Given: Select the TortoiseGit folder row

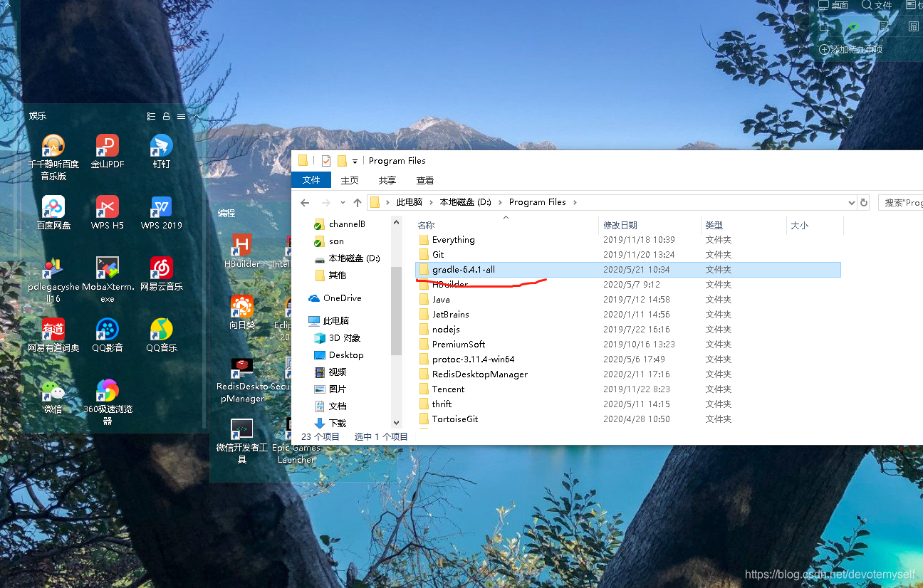Looking at the screenshot, I should pos(627,419).
